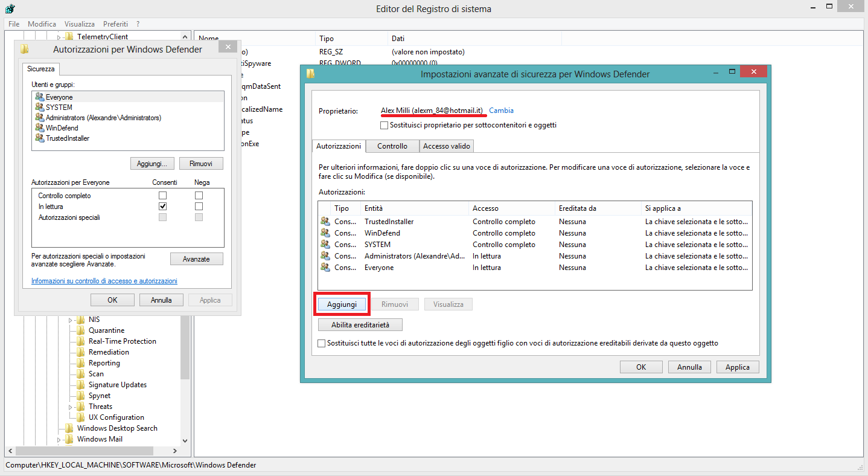Expand the Threats tree node
868x476 pixels.
71,407
